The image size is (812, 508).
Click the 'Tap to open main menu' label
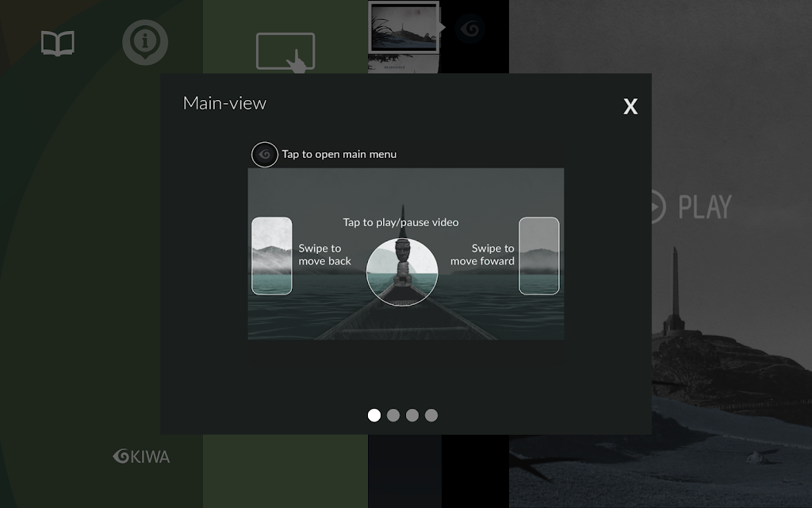pos(339,154)
